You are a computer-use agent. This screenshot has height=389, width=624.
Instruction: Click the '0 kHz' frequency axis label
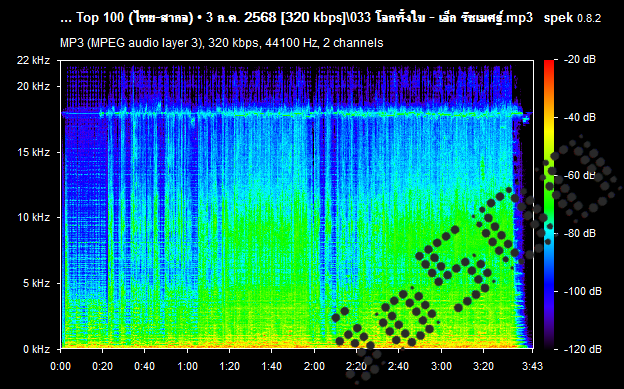click(x=36, y=349)
